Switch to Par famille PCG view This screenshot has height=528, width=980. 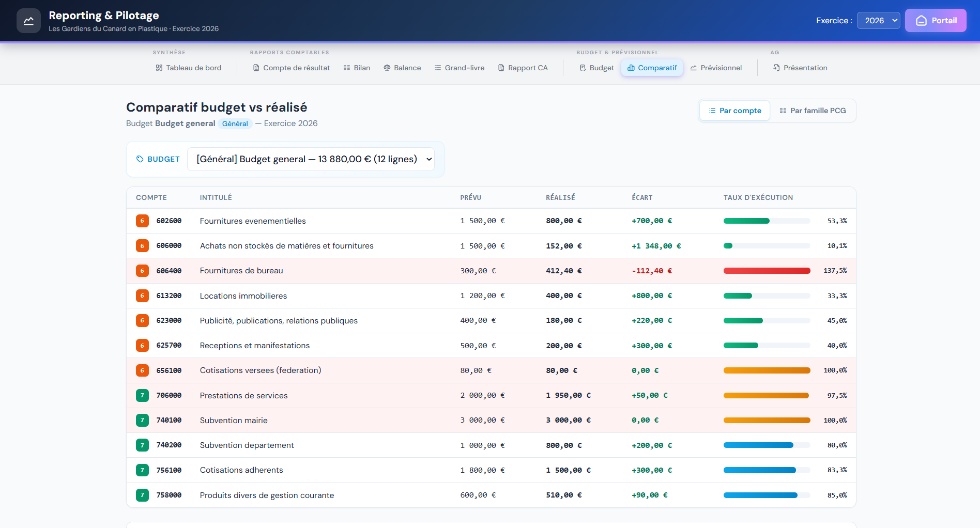[x=812, y=110]
